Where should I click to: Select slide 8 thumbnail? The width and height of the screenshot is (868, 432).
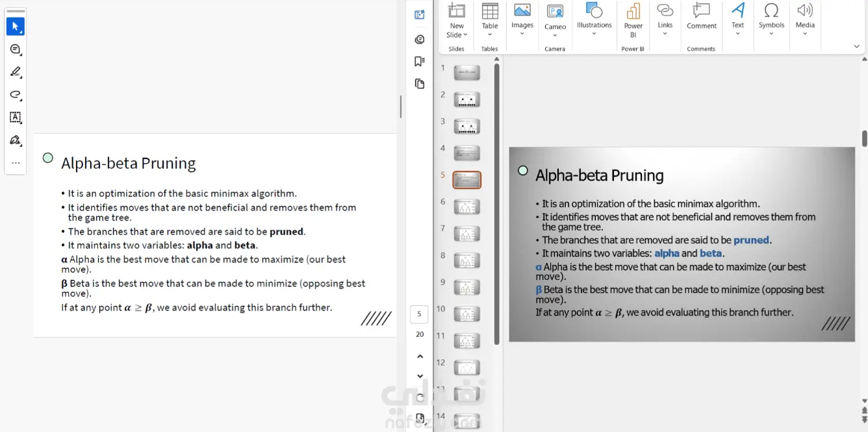(x=466, y=260)
